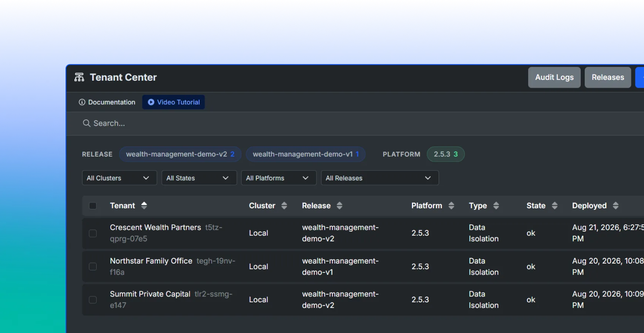Click Data Isolation in Summit row
Image resolution: width=644 pixels, height=333 pixels.
coord(484,300)
